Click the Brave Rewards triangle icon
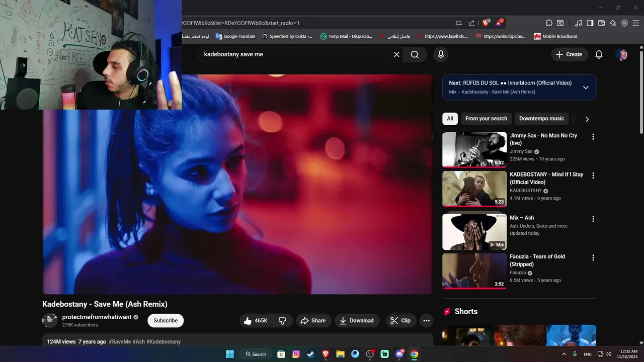Viewport: 644px width, 362px height. click(x=499, y=23)
